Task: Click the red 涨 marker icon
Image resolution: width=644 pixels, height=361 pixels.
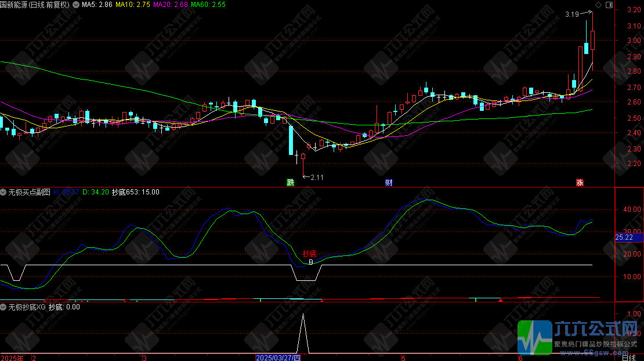Action: (580, 182)
